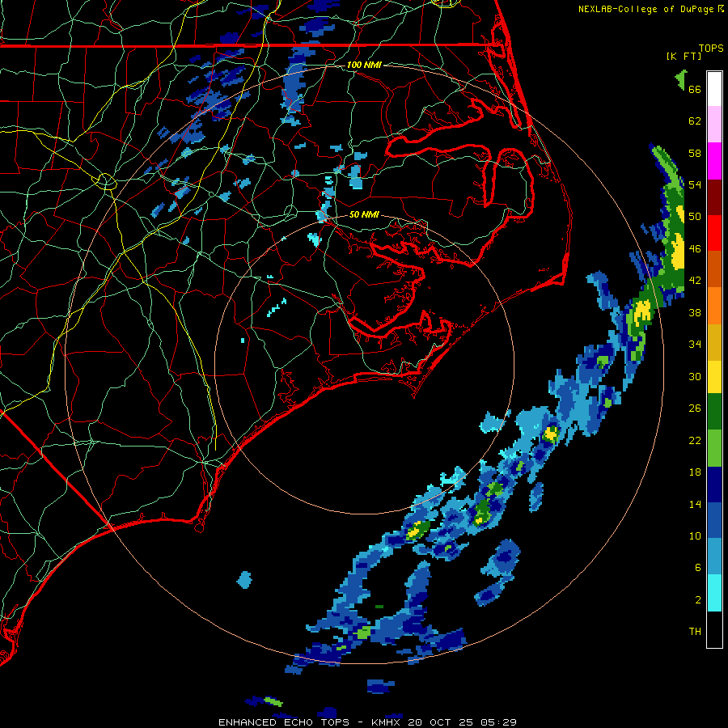
Task: Click the 14 legend value
Action: pos(695,504)
